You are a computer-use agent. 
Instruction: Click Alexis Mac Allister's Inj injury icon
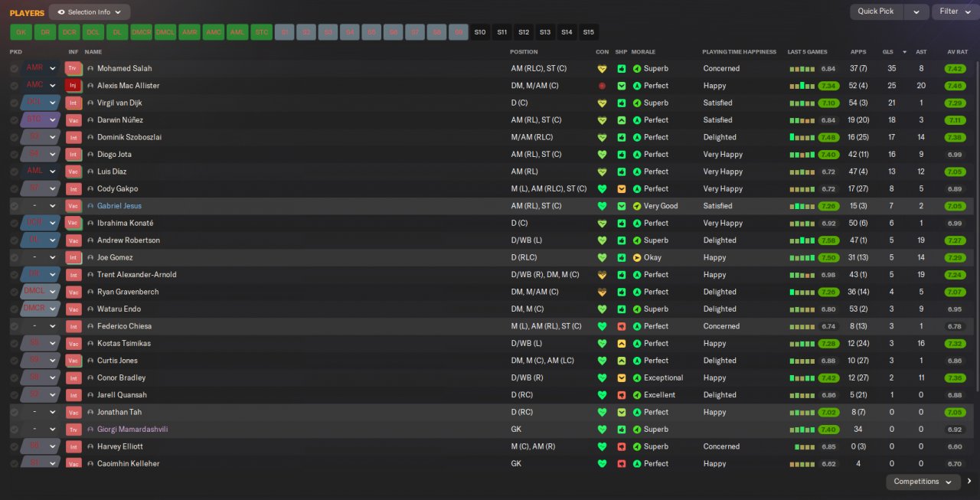coord(73,86)
